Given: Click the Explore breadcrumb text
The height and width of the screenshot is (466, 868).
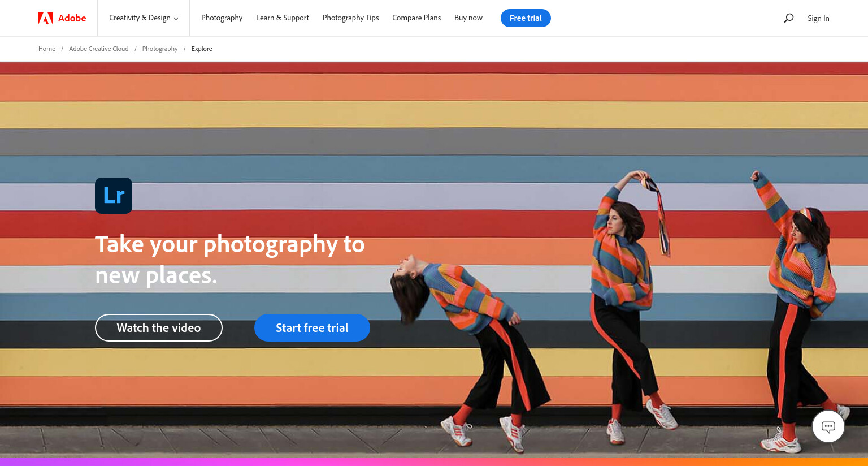Looking at the screenshot, I should coord(202,49).
